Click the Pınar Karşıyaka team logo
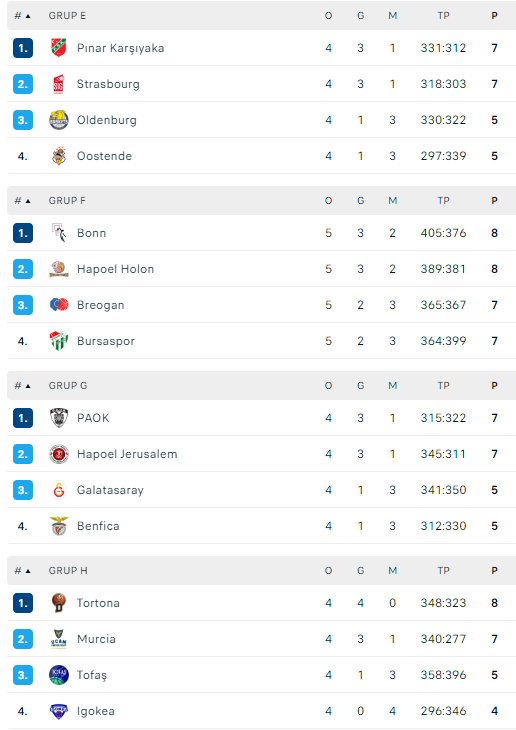This screenshot has height=730, width=516. 59,48
